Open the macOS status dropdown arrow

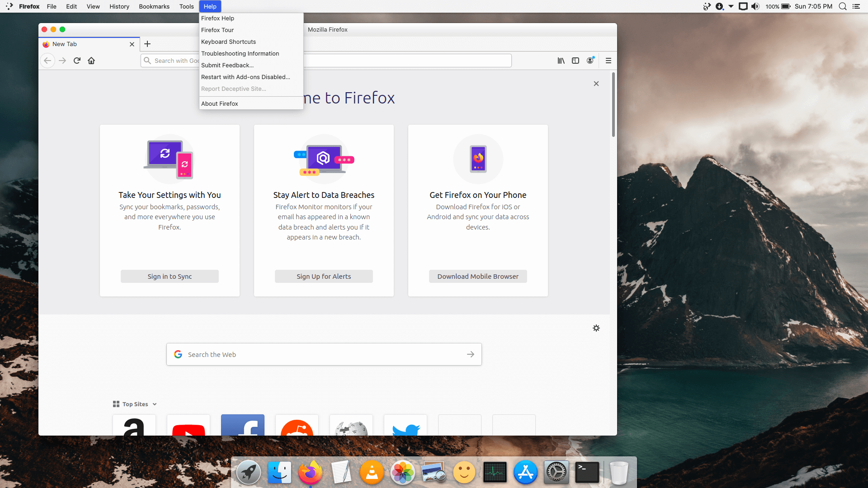[x=731, y=6]
